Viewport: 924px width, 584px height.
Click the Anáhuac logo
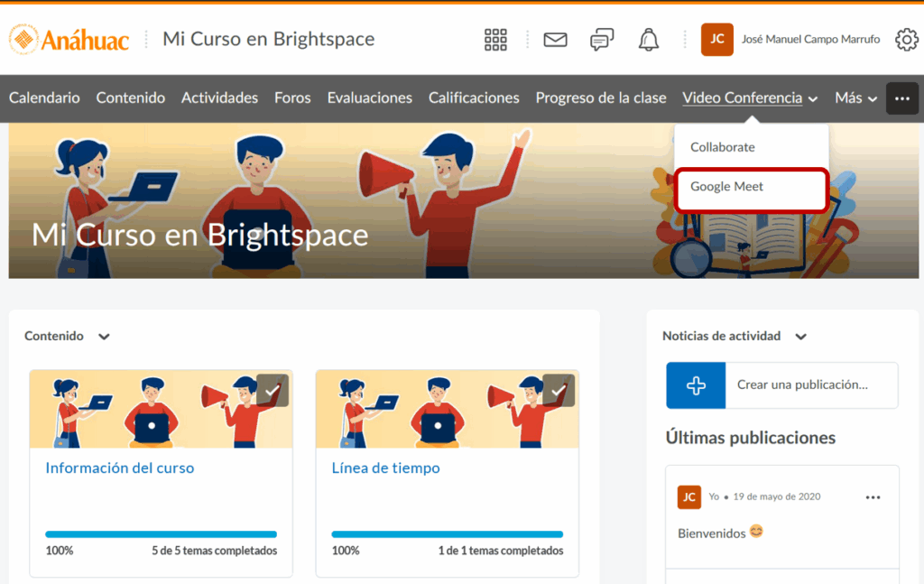tap(69, 40)
